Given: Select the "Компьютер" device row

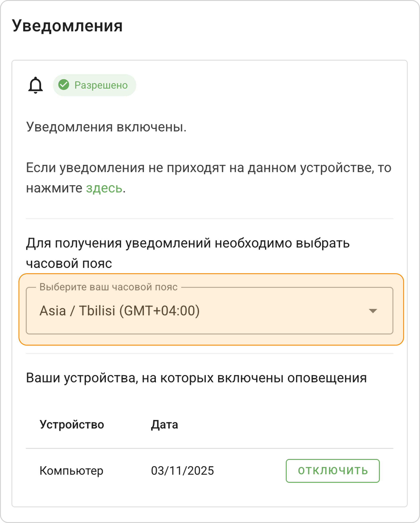Looking at the screenshot, I should point(71,471).
